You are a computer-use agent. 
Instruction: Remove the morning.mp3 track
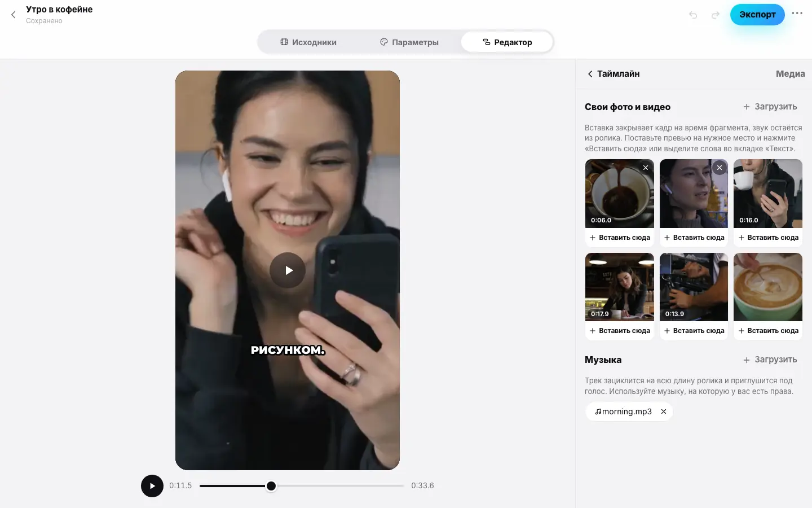point(664,411)
